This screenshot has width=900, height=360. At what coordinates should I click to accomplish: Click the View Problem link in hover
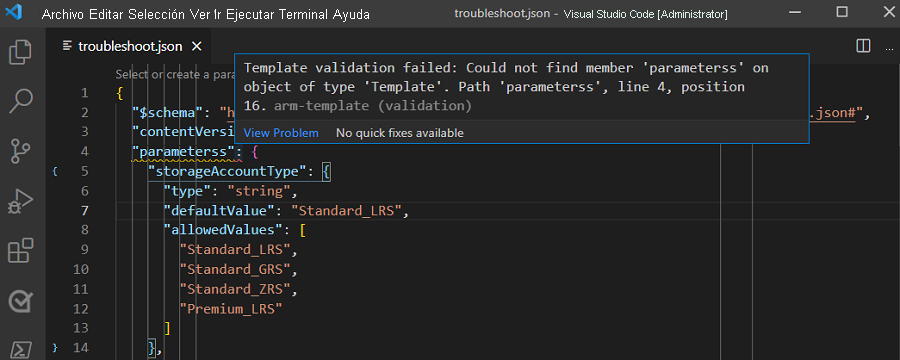(281, 133)
